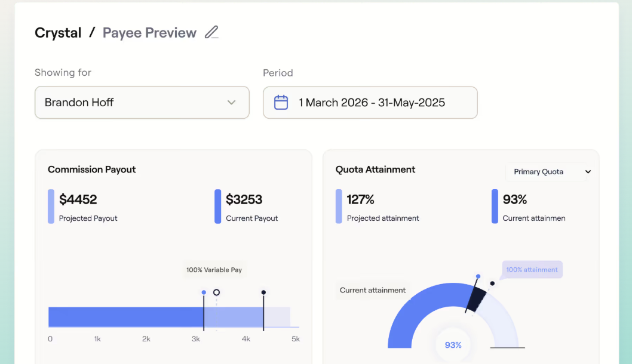Open the Brandon Hoff payee dropdown
The height and width of the screenshot is (364, 632).
click(x=142, y=102)
